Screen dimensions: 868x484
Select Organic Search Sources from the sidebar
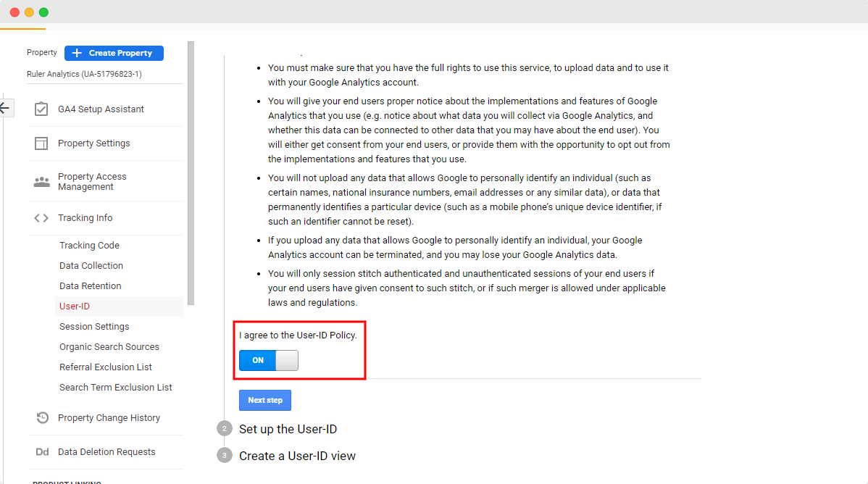click(x=109, y=346)
